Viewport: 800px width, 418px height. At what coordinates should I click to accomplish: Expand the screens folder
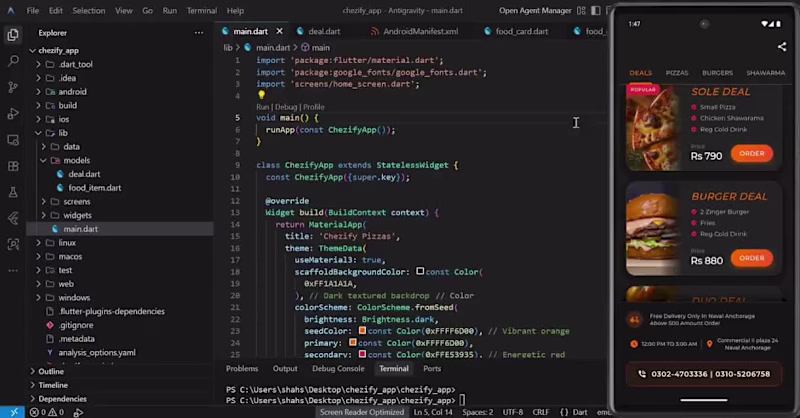[x=43, y=202]
